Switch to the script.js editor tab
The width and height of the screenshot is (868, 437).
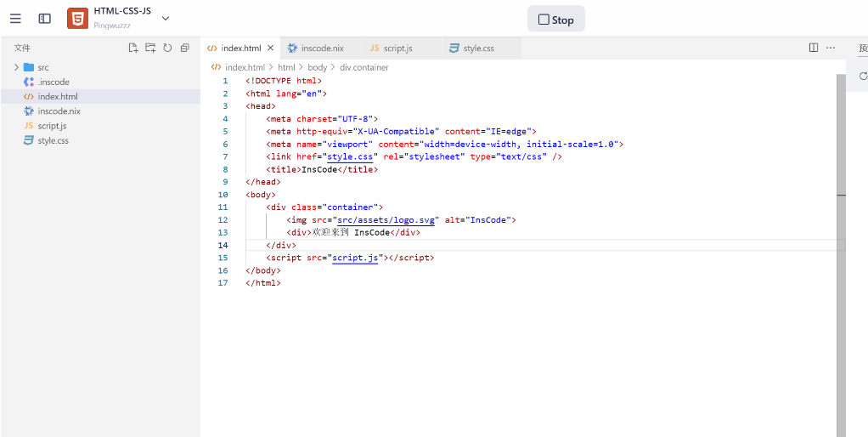(397, 48)
